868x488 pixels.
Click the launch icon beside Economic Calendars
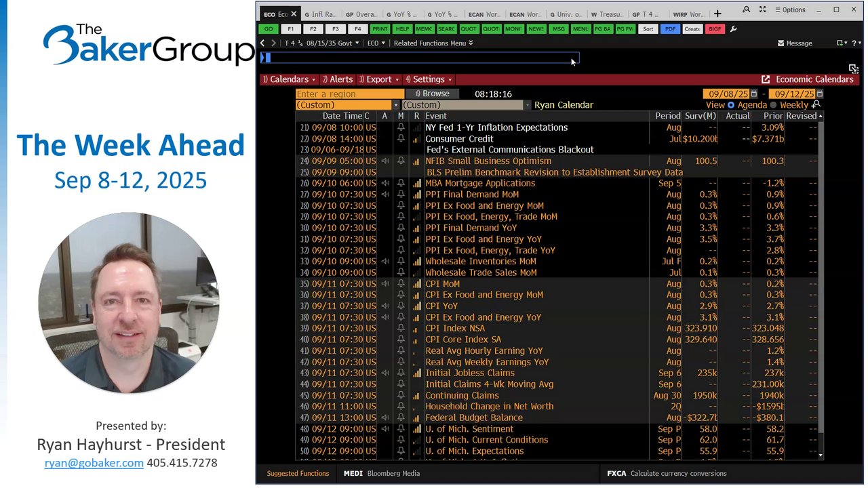[766, 79]
